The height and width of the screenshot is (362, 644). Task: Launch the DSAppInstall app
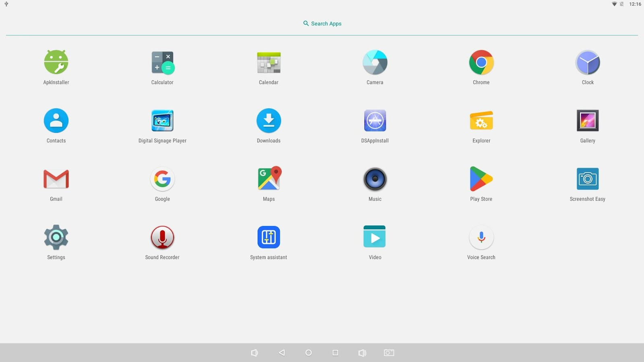pyautogui.click(x=375, y=121)
